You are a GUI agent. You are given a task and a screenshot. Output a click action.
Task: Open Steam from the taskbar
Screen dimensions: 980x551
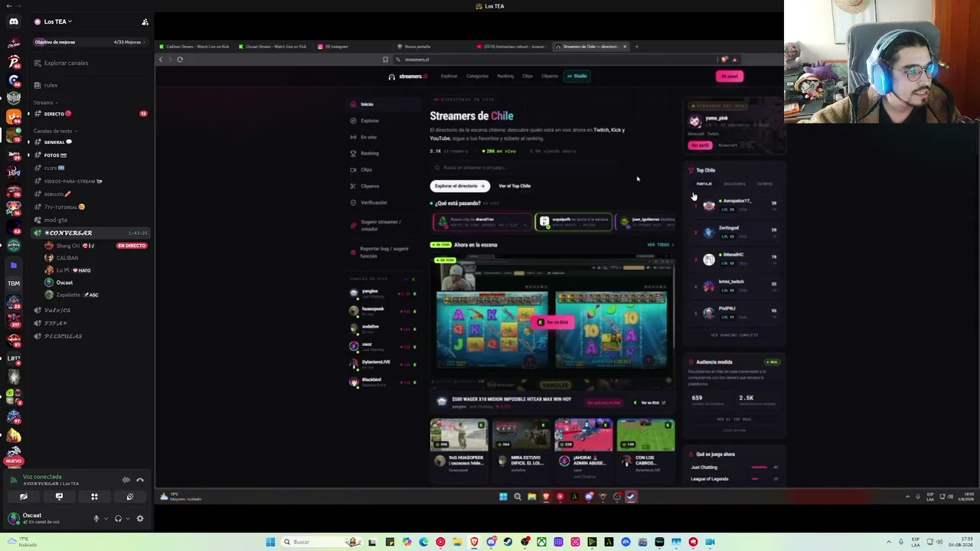coord(508,542)
